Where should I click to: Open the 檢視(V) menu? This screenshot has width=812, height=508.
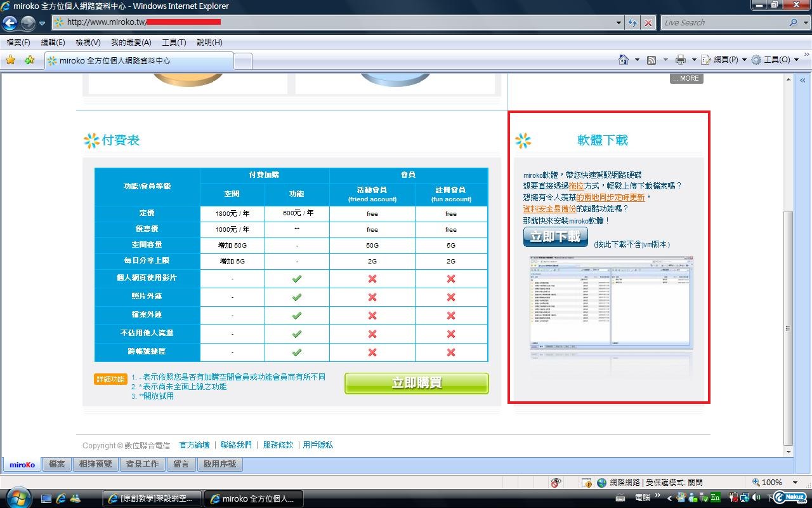point(88,43)
